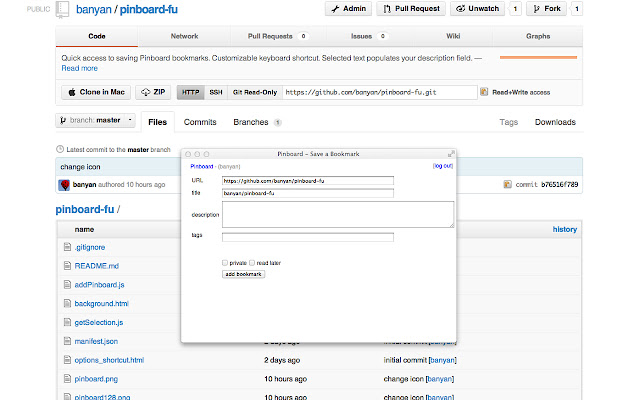Click the Clone in Mac button
This screenshot has width=640, height=400.
(96, 92)
